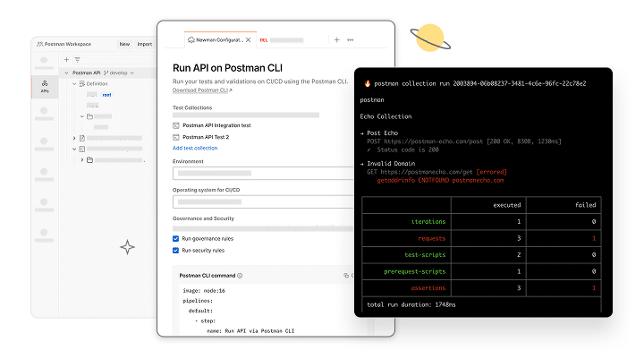Open the Download Postman CLI link
The height and width of the screenshot is (359, 644).
200,90
